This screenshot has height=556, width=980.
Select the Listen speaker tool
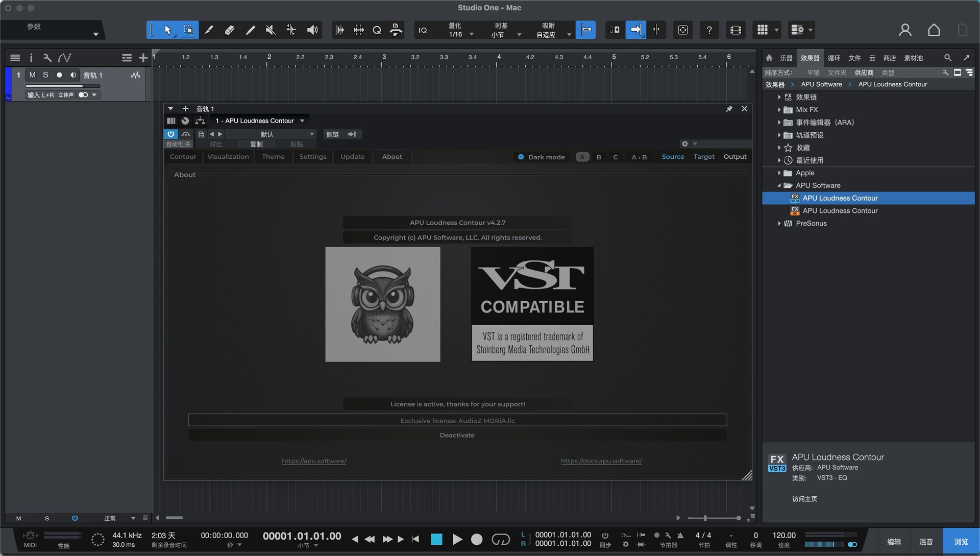pyautogui.click(x=312, y=30)
